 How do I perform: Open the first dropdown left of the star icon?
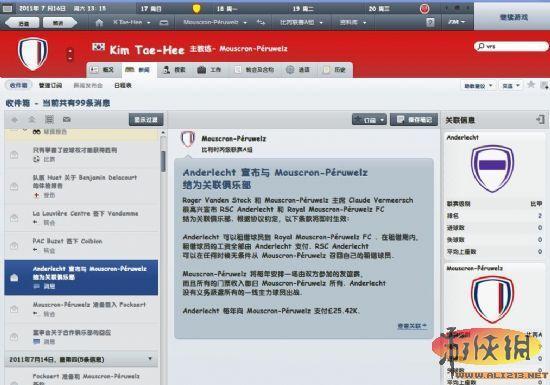pyautogui.click(x=478, y=86)
